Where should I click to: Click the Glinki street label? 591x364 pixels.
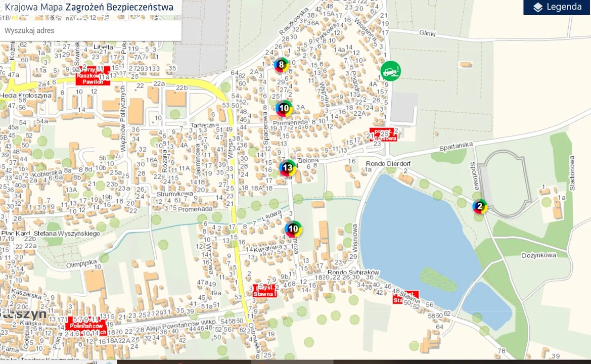click(427, 33)
